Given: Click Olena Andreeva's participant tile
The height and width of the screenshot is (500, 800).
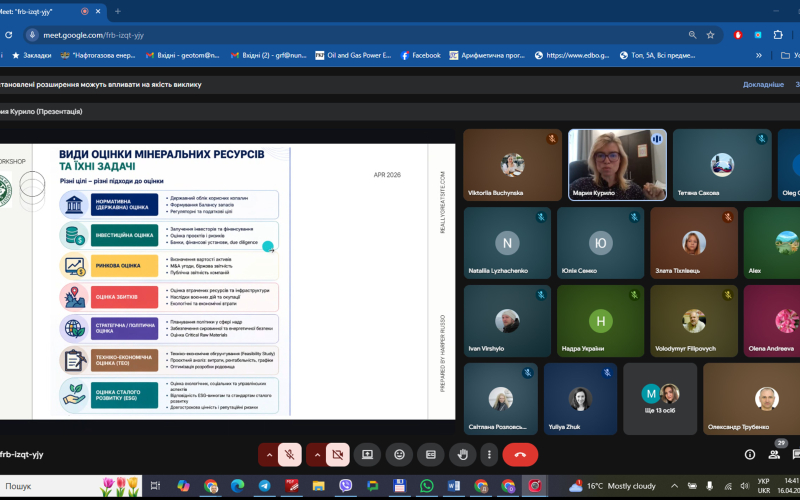Looking at the screenshot, I should (772, 321).
